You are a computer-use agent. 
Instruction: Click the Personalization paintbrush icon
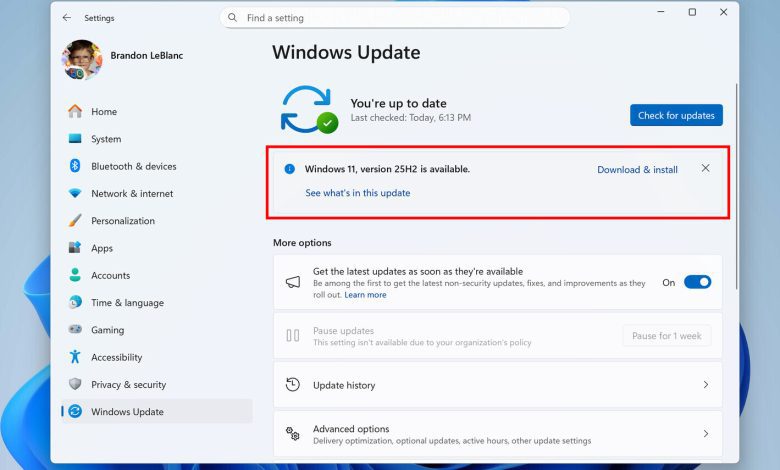point(75,221)
